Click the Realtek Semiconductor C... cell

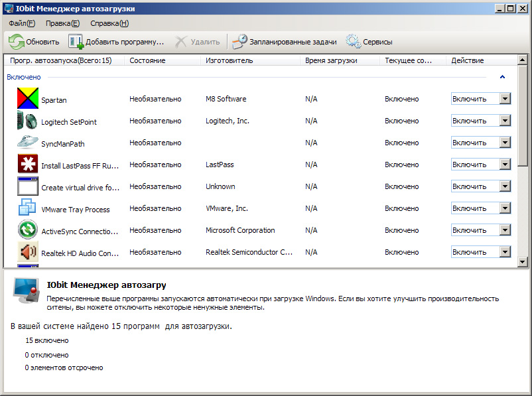click(249, 252)
